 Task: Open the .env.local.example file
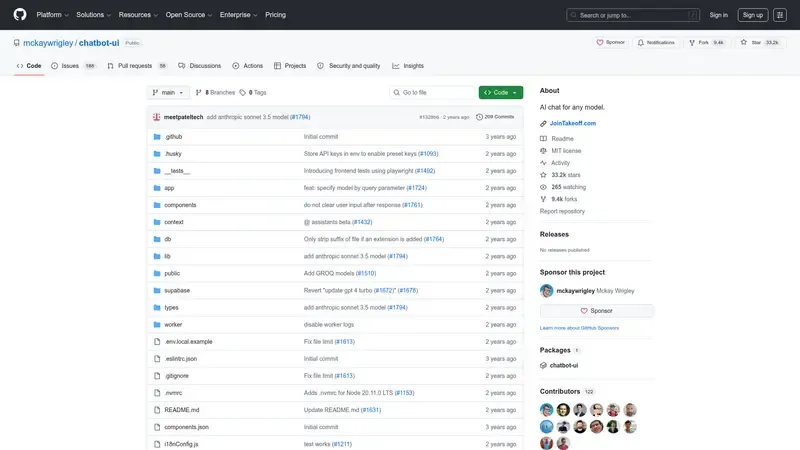(188, 342)
